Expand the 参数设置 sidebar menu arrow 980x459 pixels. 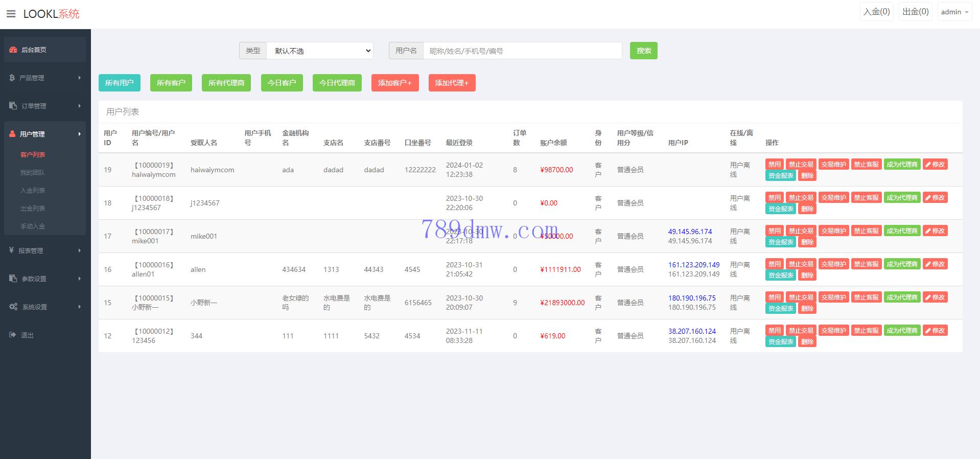tap(80, 279)
